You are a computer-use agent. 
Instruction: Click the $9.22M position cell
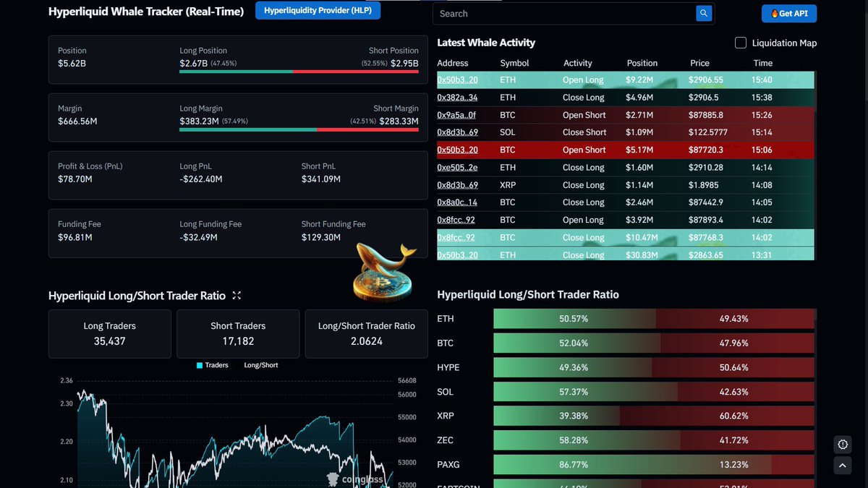(x=640, y=80)
